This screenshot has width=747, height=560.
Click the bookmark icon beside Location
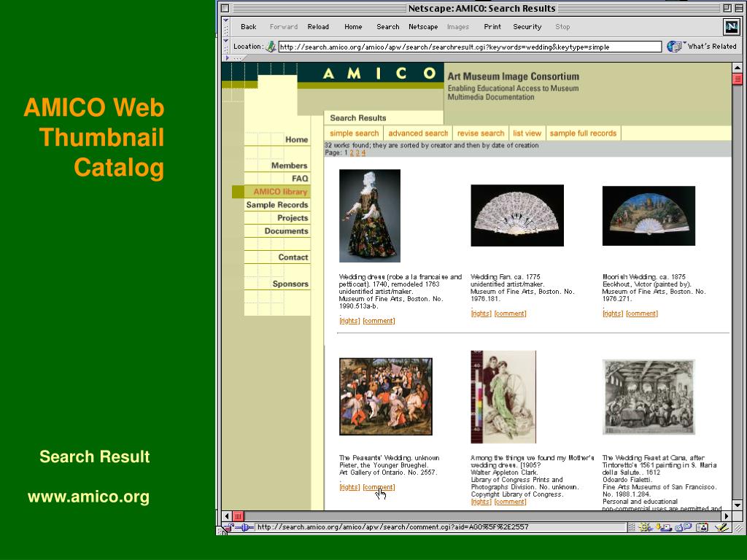click(x=271, y=47)
